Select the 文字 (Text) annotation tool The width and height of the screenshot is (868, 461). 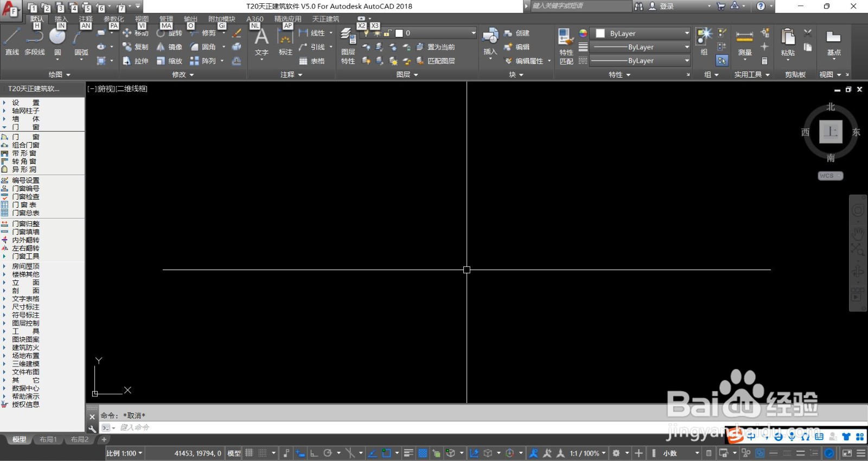(x=261, y=42)
